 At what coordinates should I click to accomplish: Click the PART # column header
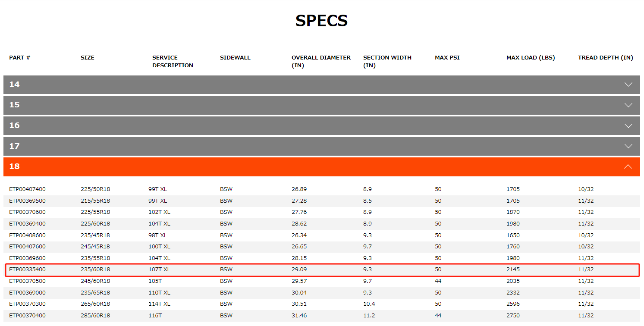[19, 58]
